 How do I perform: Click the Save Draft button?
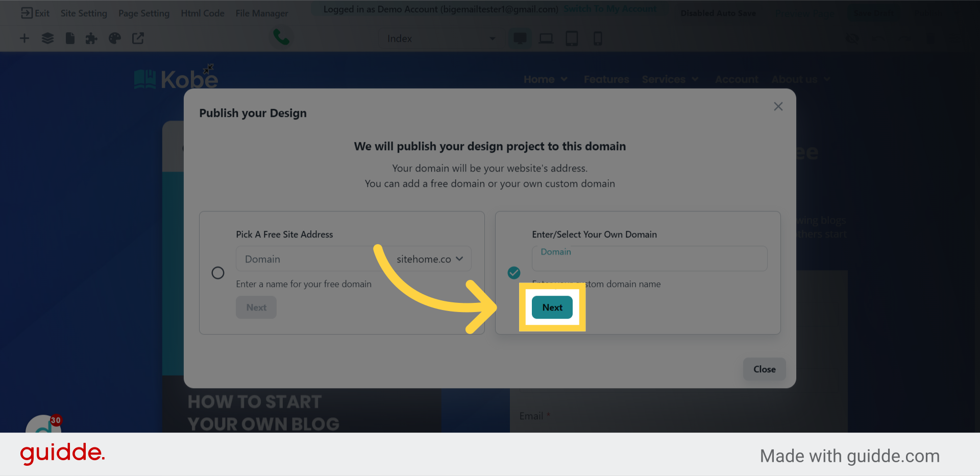[874, 13]
